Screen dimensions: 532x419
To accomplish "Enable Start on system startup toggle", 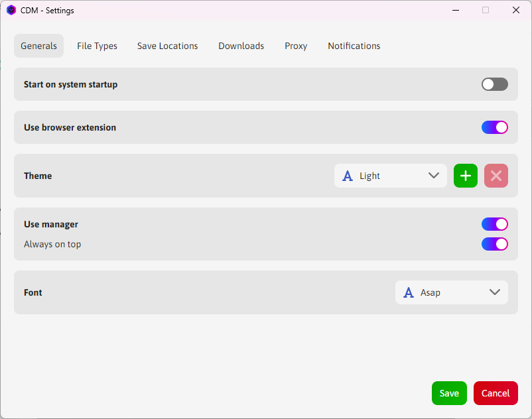I will point(494,84).
